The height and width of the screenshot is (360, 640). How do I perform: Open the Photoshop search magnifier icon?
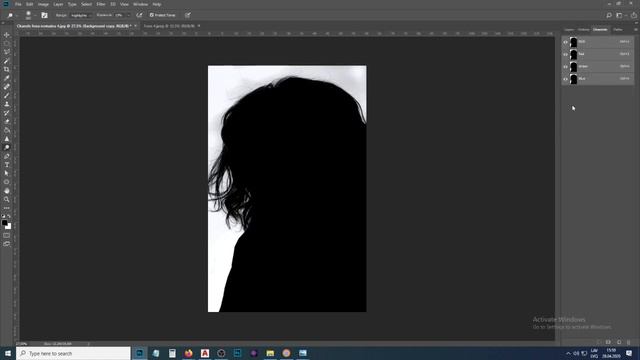tap(609, 15)
